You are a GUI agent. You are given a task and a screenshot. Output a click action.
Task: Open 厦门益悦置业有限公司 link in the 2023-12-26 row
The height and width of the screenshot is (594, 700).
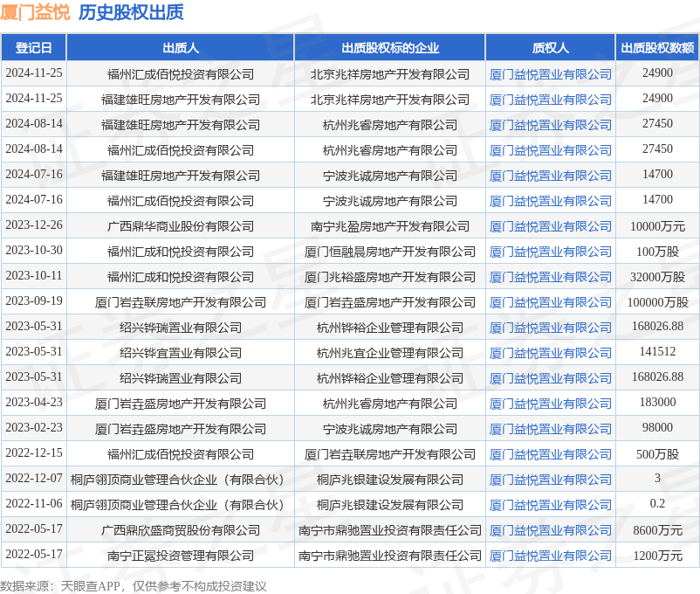(x=551, y=226)
